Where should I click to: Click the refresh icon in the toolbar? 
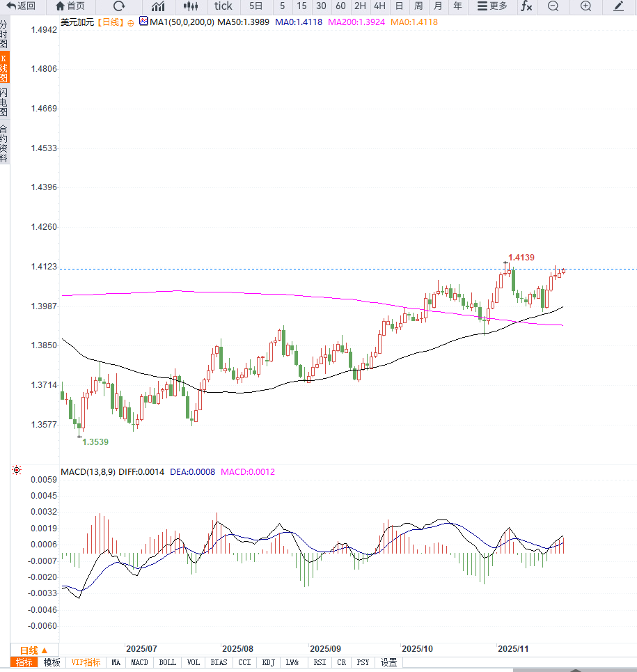point(119,6)
